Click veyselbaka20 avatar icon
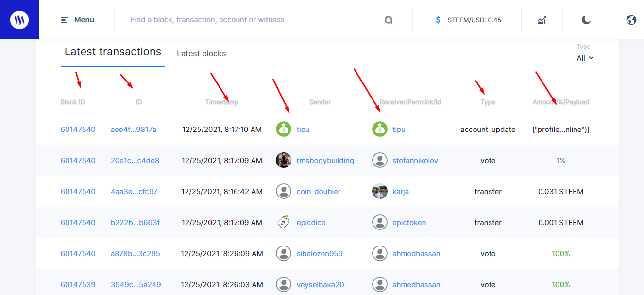The height and width of the screenshot is (295, 644). point(284,285)
